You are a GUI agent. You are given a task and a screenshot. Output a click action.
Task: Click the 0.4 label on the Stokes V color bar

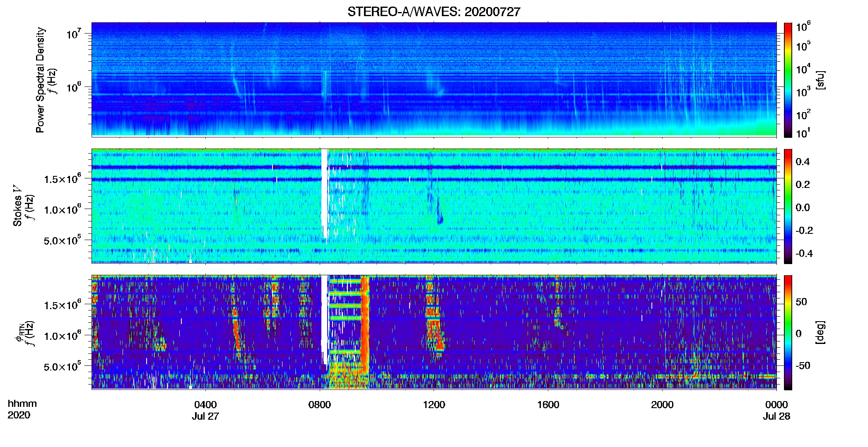tap(803, 161)
